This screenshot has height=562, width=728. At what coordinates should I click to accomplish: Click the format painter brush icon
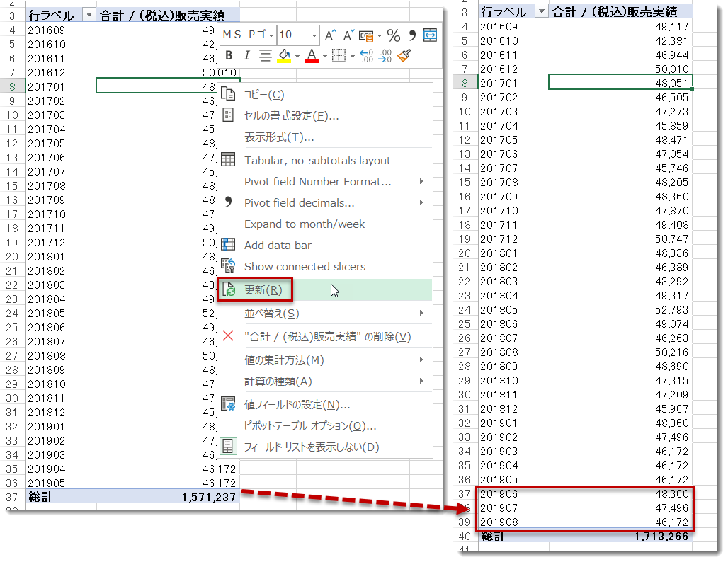coord(404,56)
